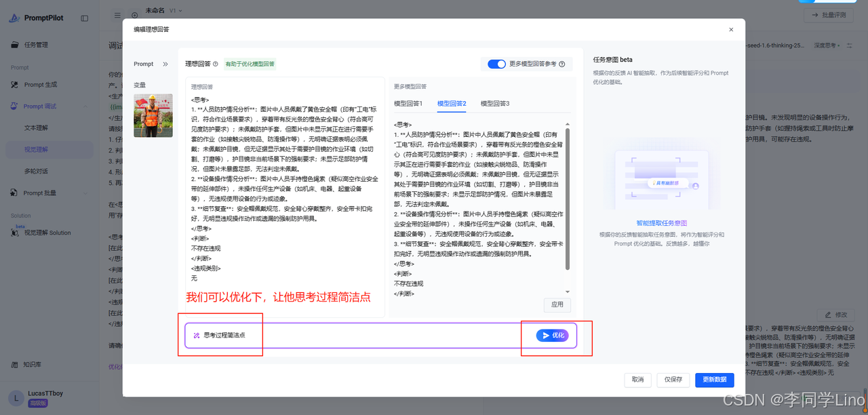
Task: Switch to 模型回答2 tab
Action: [x=452, y=103]
